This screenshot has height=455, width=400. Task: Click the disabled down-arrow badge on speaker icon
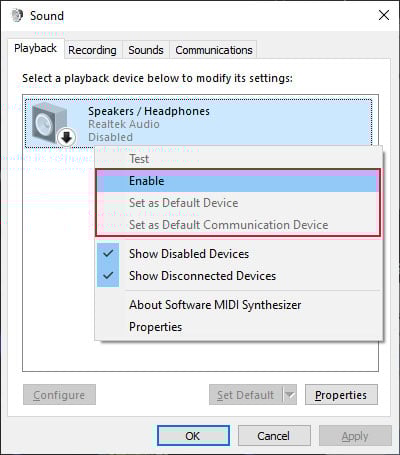[66, 137]
